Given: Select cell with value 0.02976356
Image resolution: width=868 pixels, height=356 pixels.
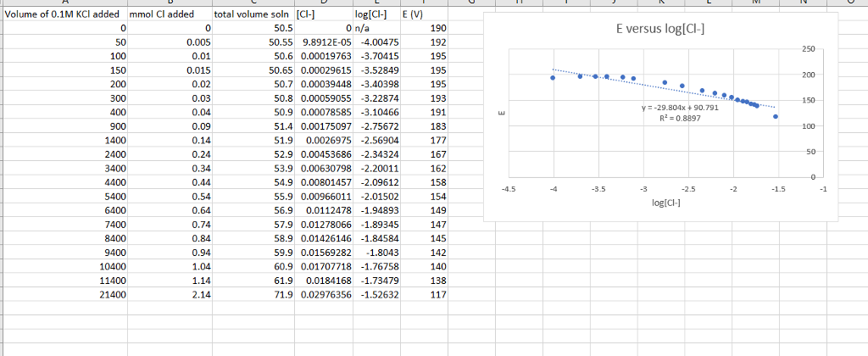Looking at the screenshot, I should click(323, 295).
